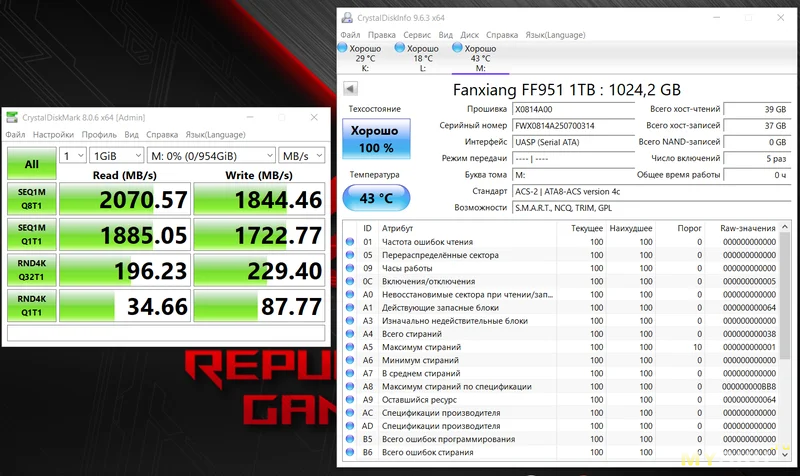
Task: Start RND4K Q32T1 benchmark test
Action: click(x=32, y=270)
